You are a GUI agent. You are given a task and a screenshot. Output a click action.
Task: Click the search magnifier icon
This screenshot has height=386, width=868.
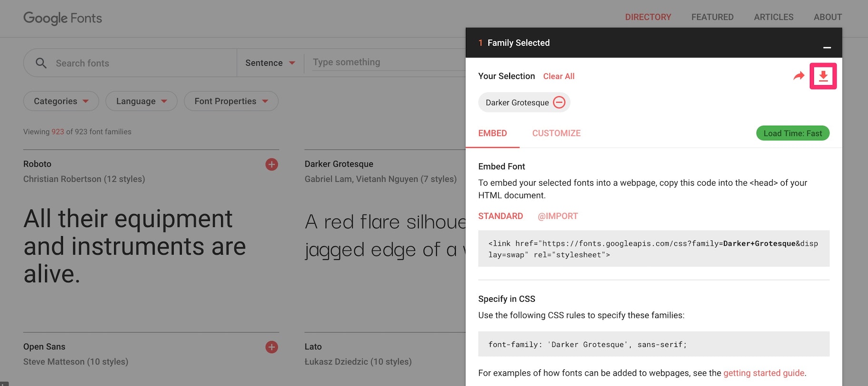(x=41, y=63)
